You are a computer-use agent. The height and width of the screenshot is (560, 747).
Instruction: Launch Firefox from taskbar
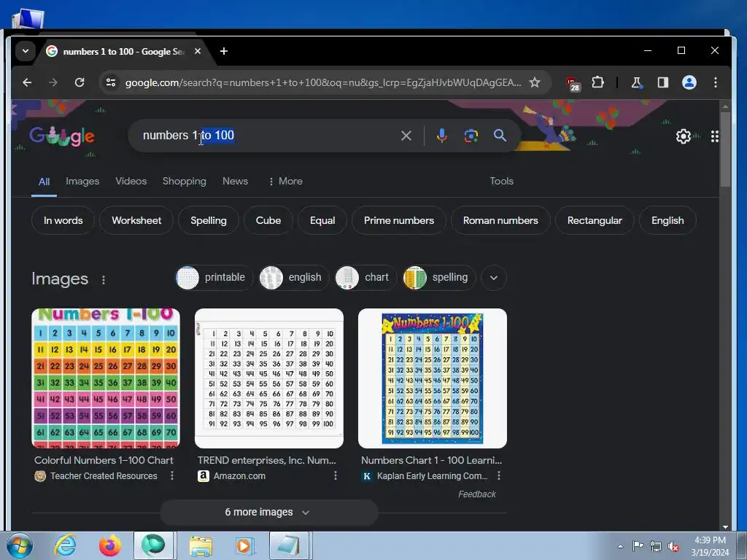(109, 545)
